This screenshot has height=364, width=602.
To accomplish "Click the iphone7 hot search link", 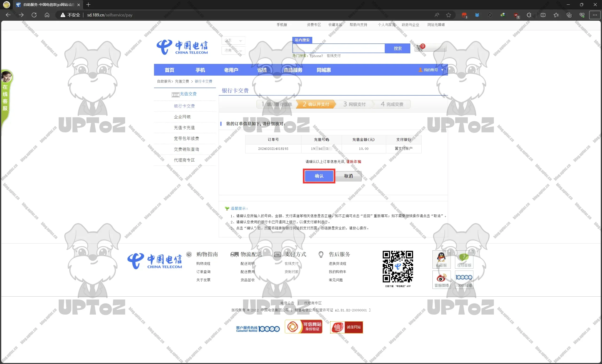I will pos(316,56).
